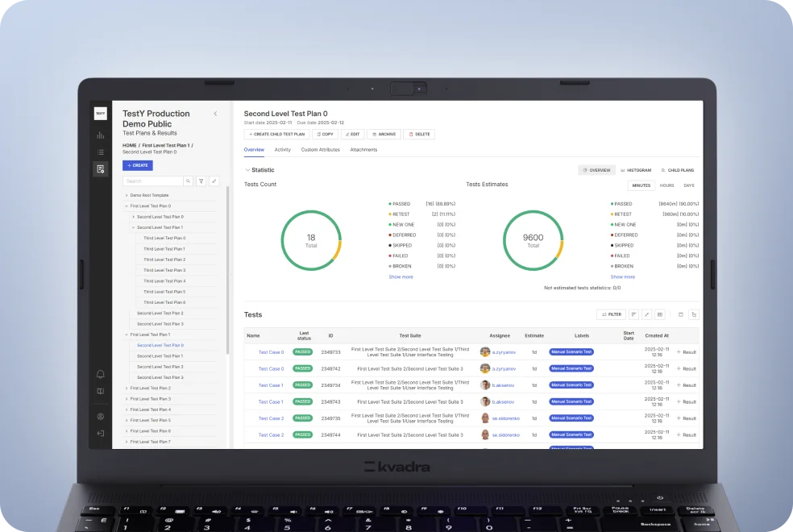Collapse the Statistic section
Screen dimensions: 793x532
247,170
